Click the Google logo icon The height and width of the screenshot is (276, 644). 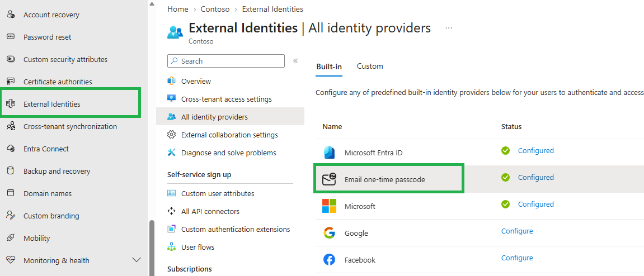tap(330, 233)
